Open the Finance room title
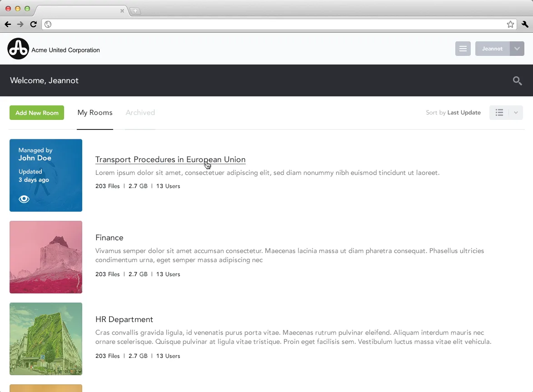The height and width of the screenshot is (392, 533). point(109,238)
